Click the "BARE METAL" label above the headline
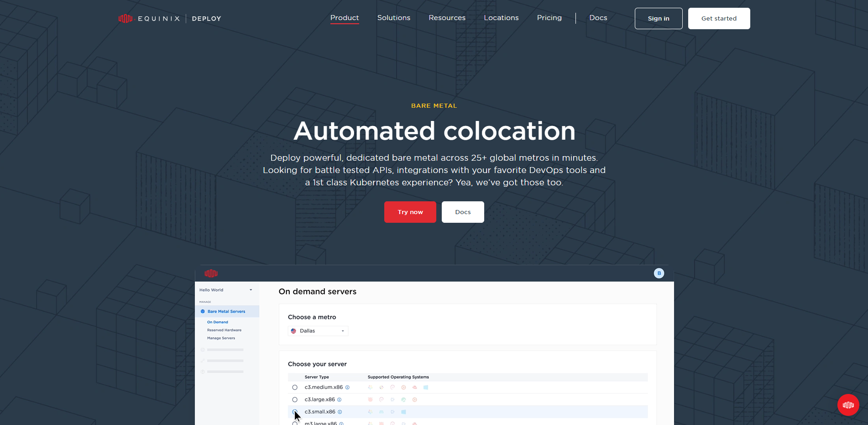The height and width of the screenshot is (425, 868). pyautogui.click(x=434, y=105)
